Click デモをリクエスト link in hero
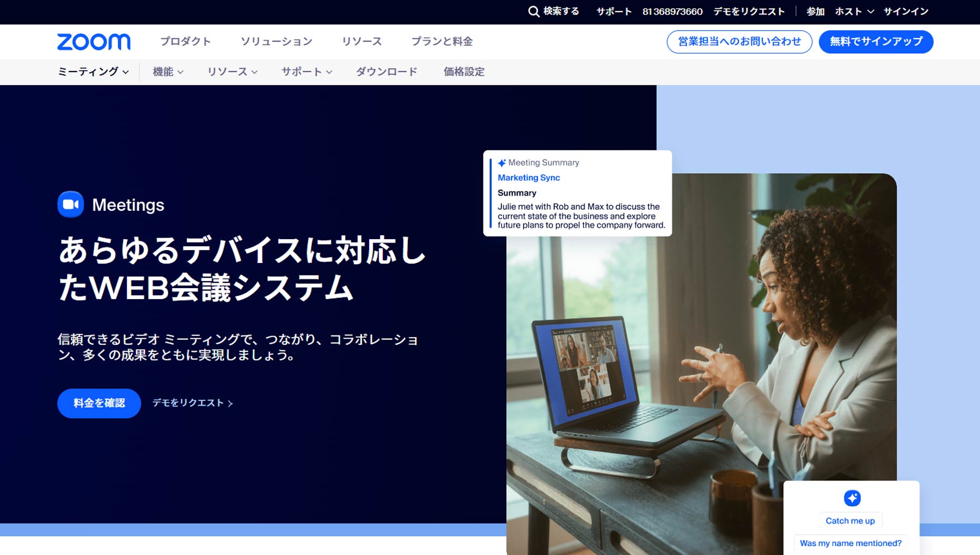 point(193,403)
